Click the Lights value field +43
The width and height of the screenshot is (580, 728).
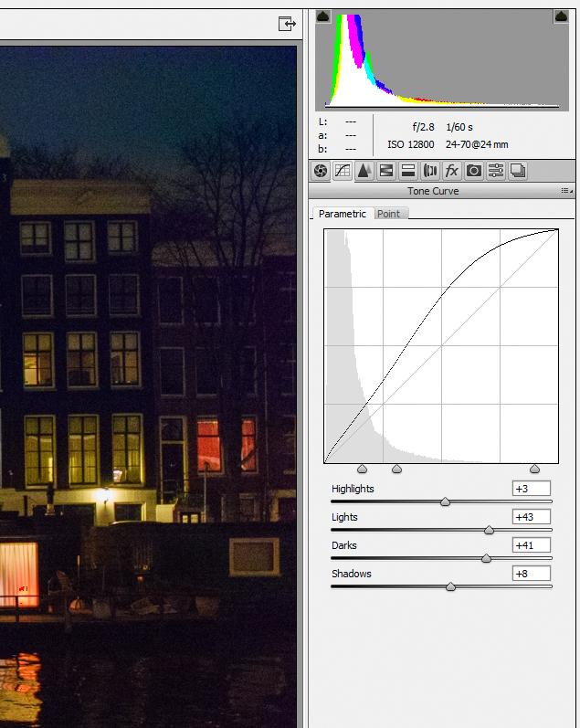(532, 517)
